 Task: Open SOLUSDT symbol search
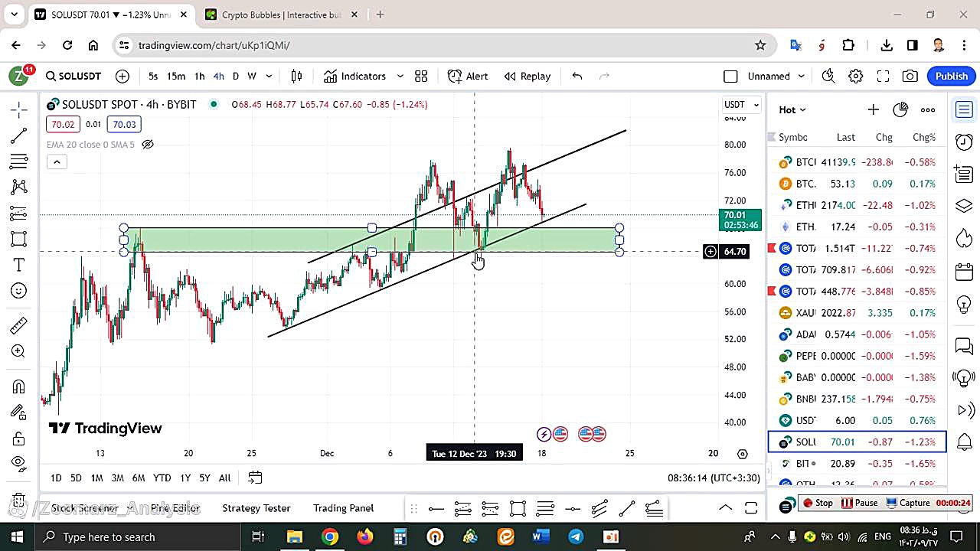(x=73, y=76)
